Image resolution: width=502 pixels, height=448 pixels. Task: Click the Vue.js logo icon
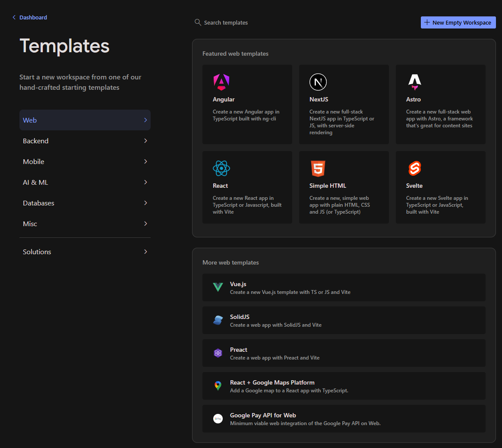[218, 287]
